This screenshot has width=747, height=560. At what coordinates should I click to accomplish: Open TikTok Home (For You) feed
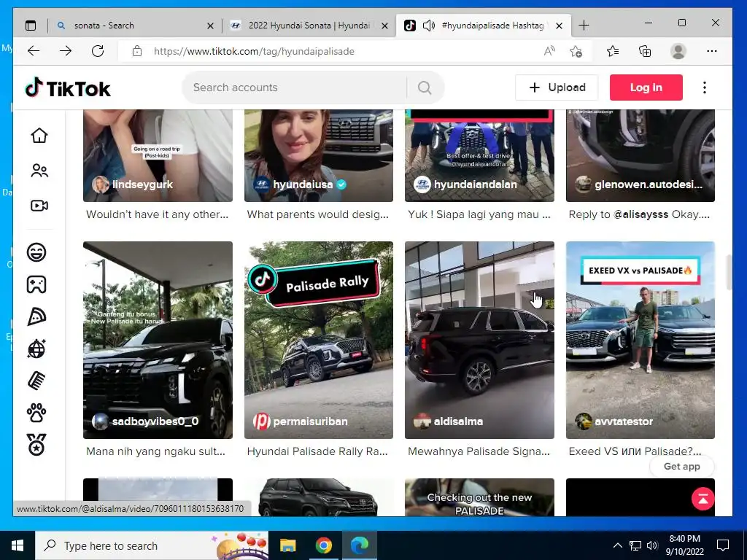tap(39, 136)
